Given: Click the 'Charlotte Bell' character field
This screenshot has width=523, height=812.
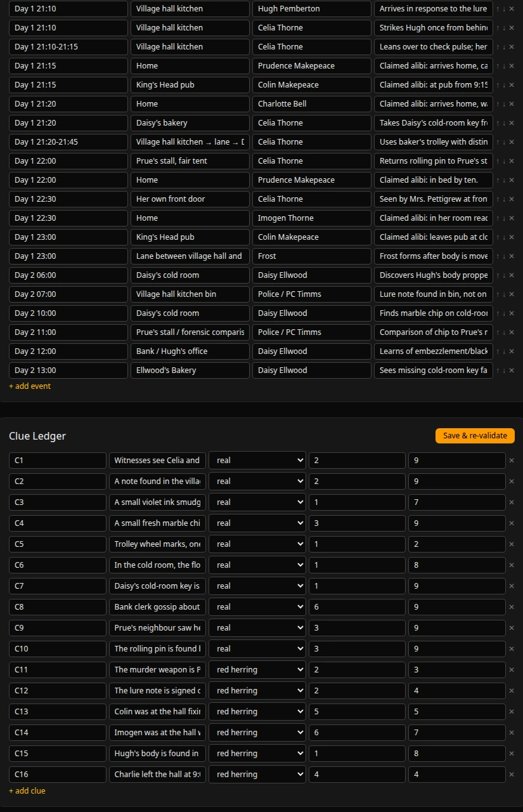Looking at the screenshot, I should [312, 104].
